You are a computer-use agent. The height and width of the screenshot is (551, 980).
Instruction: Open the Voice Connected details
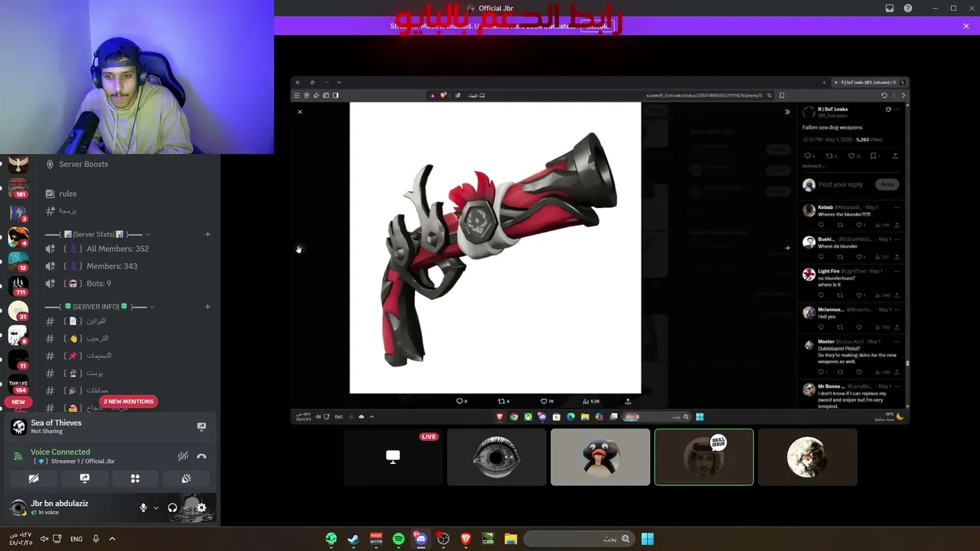(x=60, y=452)
